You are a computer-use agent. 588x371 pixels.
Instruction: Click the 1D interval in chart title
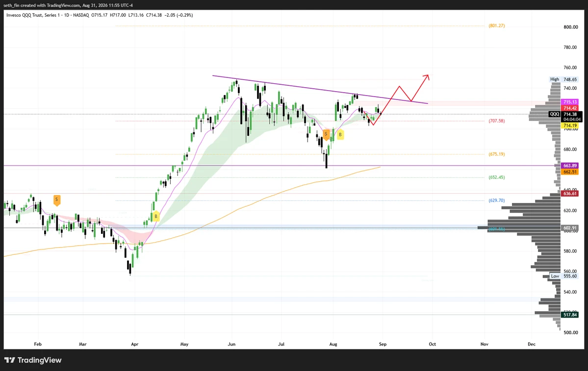tap(66, 15)
